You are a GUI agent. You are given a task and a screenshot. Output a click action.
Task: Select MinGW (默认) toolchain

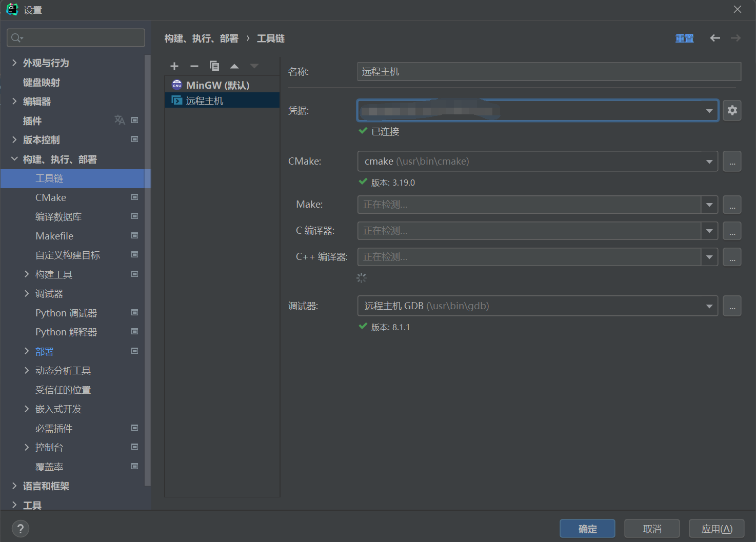pyautogui.click(x=222, y=85)
